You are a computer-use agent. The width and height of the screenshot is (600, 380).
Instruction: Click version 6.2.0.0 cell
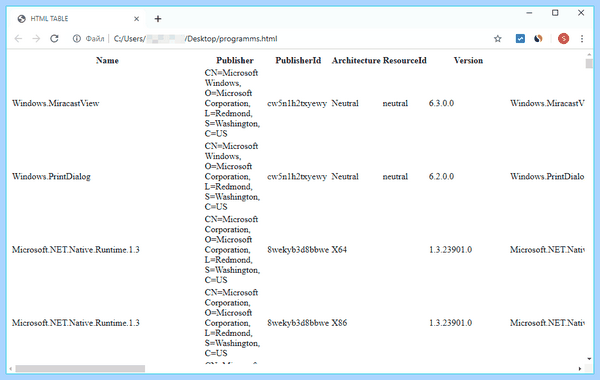[441, 176]
